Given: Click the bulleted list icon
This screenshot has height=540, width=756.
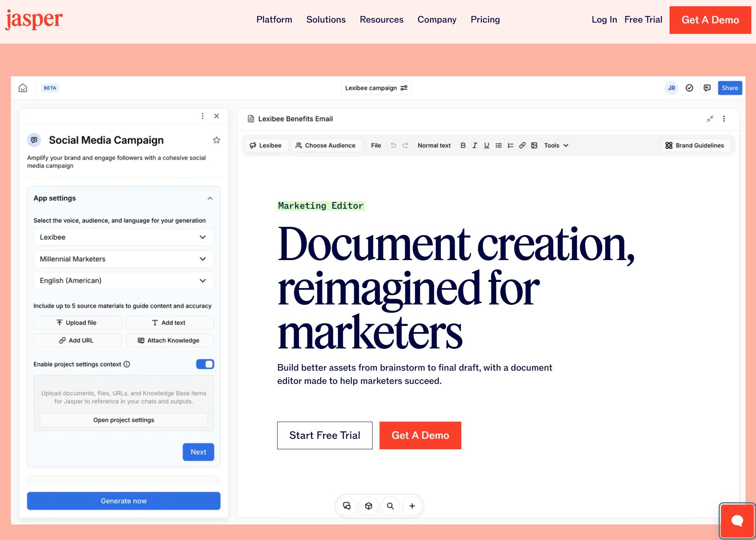Looking at the screenshot, I should pyautogui.click(x=498, y=145).
